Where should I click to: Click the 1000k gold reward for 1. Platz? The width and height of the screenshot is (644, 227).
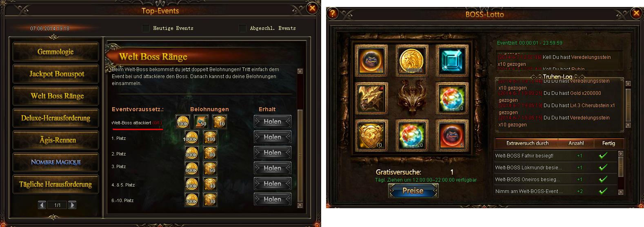(x=191, y=137)
